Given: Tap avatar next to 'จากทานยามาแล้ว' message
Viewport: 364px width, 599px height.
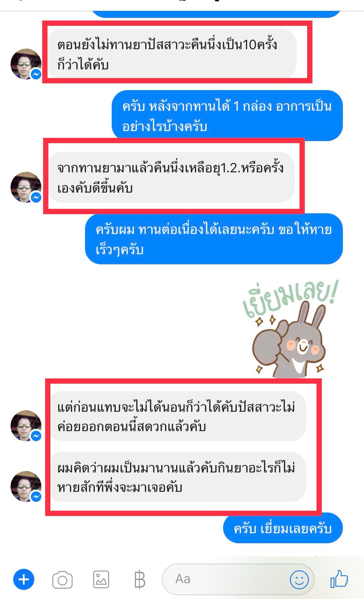Looking at the screenshot, I should point(26,187).
